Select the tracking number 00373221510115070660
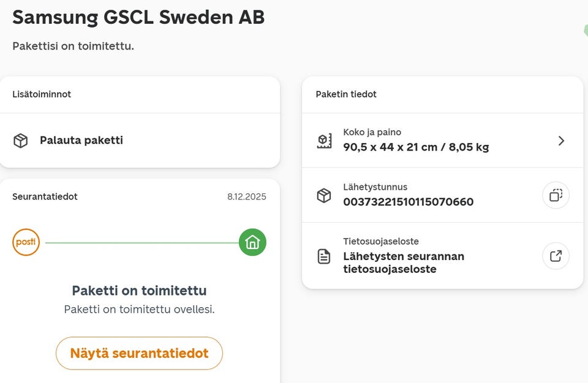 pyautogui.click(x=408, y=202)
